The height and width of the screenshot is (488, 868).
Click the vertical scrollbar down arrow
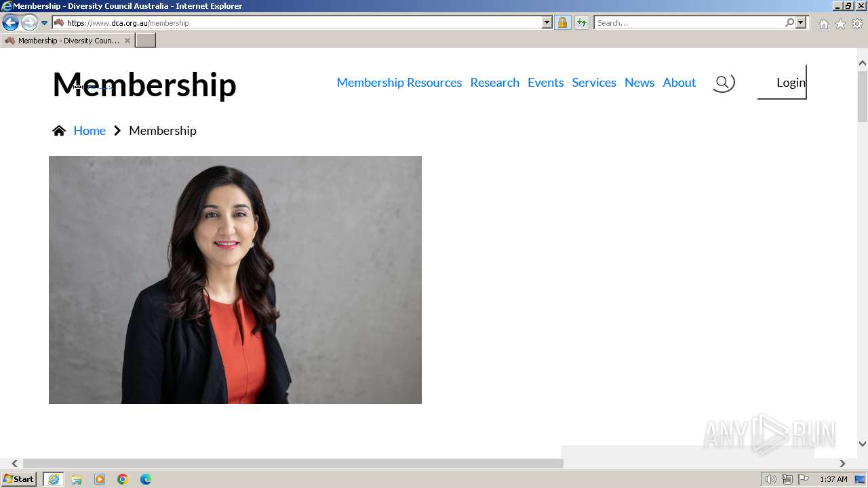tap(863, 444)
